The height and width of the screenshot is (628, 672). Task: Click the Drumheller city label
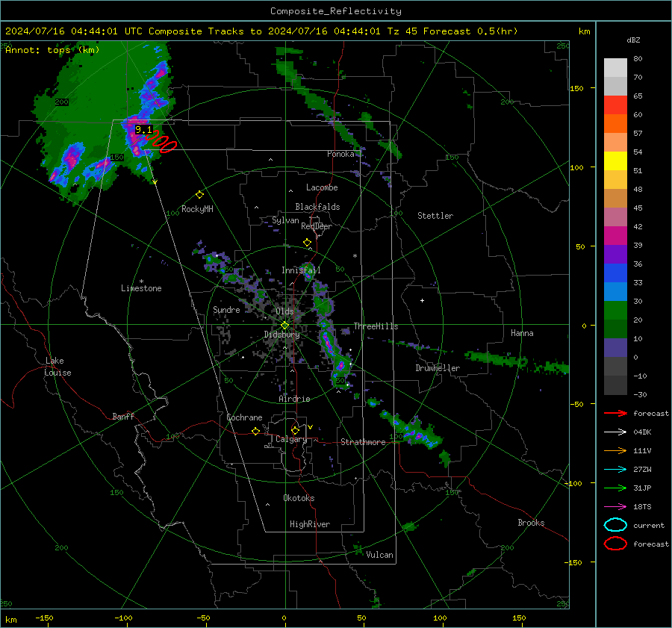pos(438,368)
